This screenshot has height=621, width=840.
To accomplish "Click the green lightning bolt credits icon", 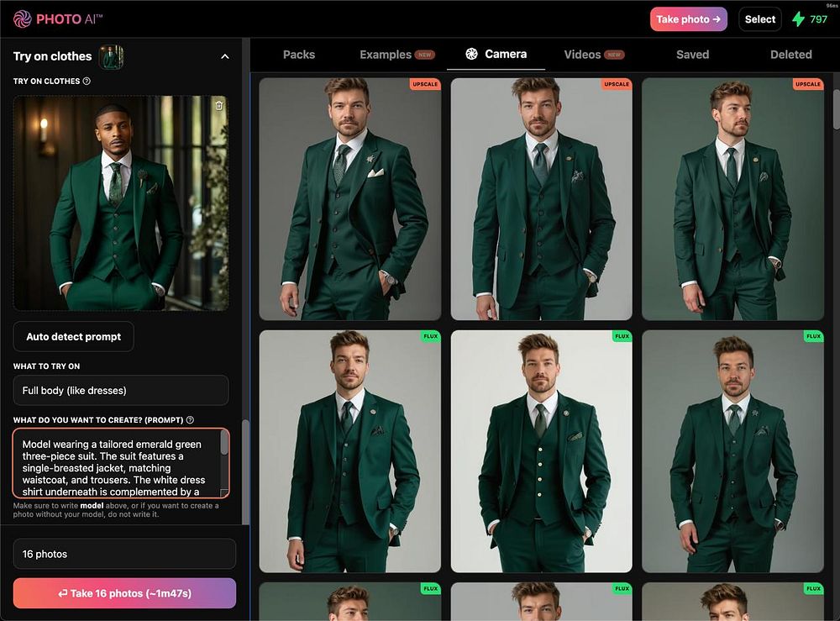I will (798, 19).
